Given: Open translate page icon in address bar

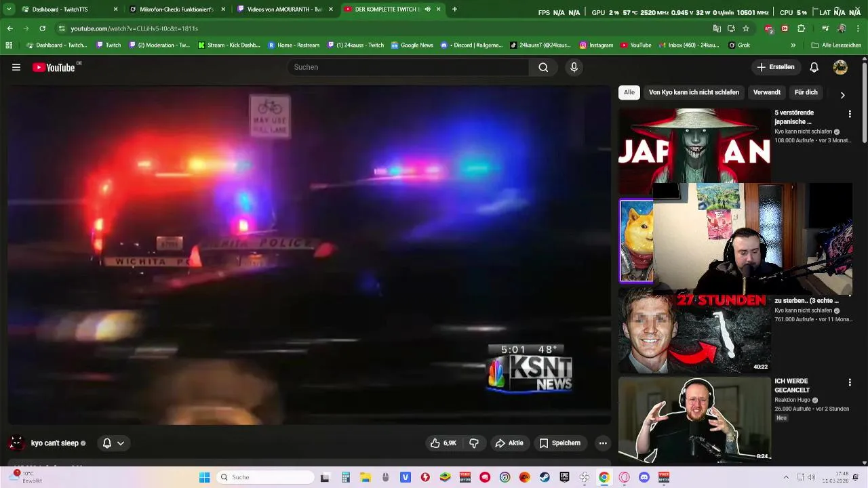Looking at the screenshot, I should coord(717,28).
